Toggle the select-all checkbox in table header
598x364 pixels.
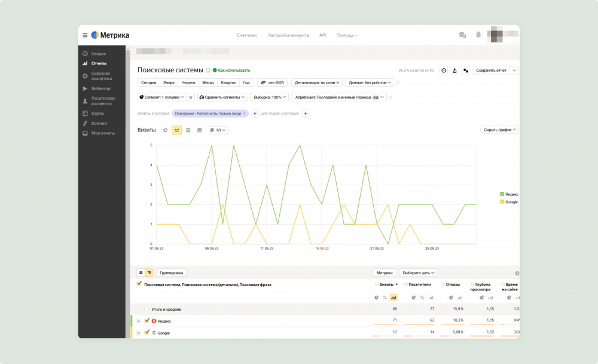(x=139, y=284)
